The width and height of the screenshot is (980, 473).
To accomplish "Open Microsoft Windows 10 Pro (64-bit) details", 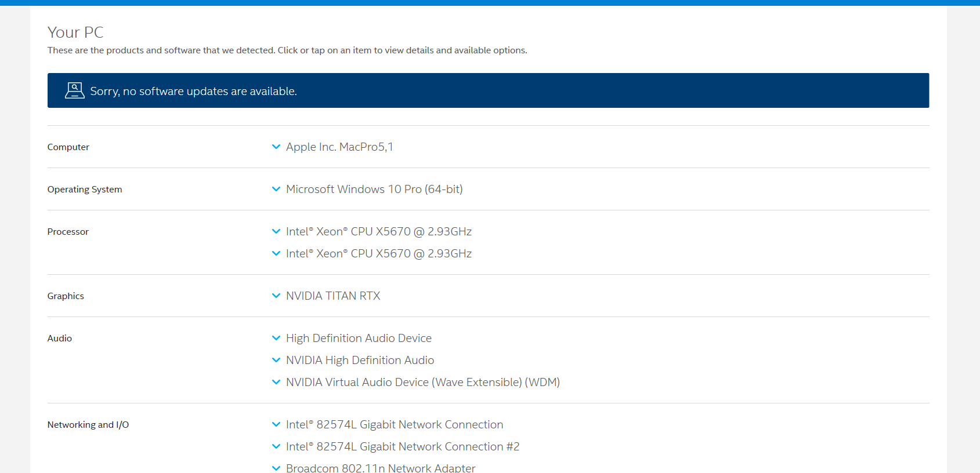I will [374, 189].
